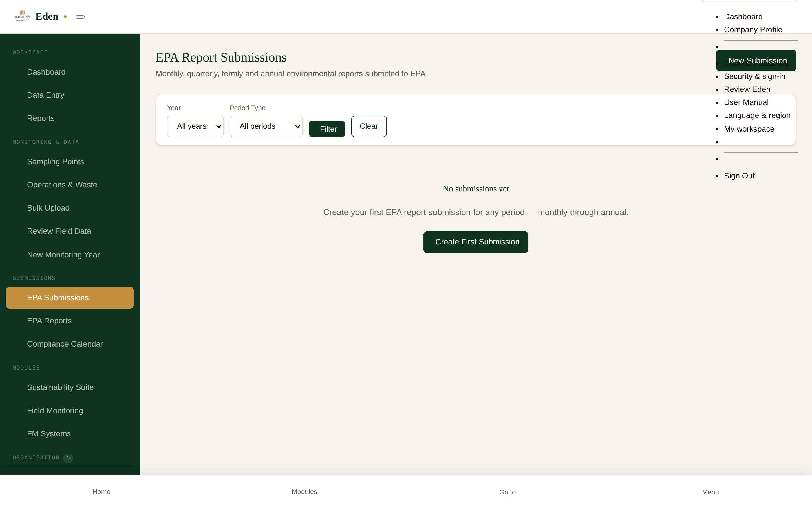
Task: Open Field Monitoring module
Action: 70,411
